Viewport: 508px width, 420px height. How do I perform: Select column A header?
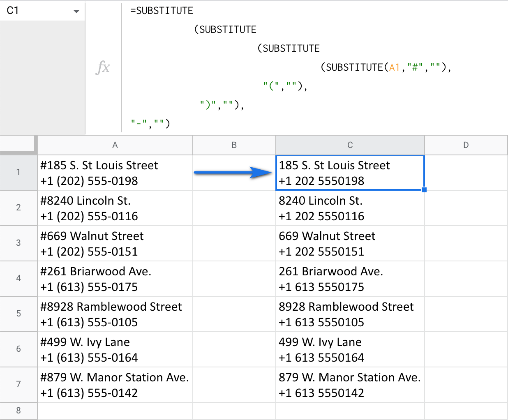coord(115,145)
